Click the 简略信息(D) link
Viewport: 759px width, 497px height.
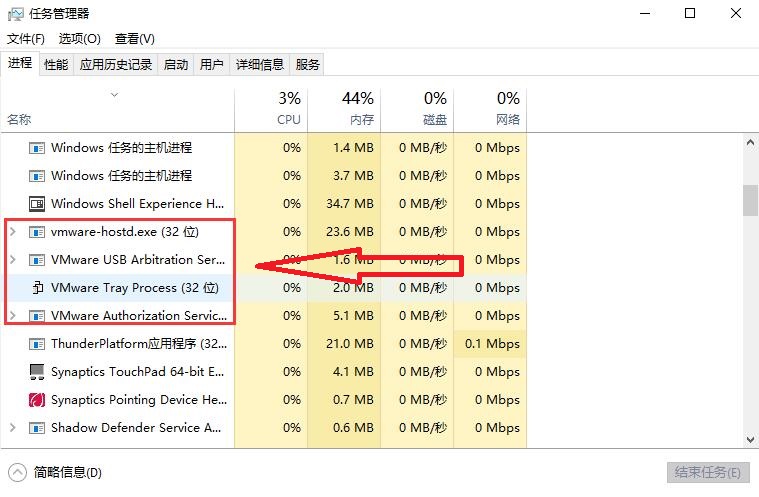click(68, 472)
